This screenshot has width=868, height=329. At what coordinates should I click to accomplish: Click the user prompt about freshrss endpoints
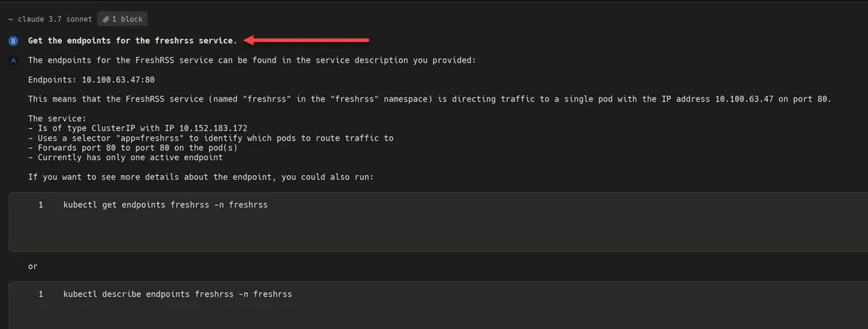(x=132, y=41)
